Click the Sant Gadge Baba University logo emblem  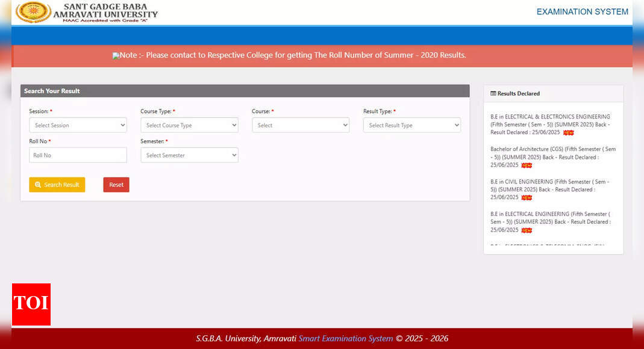[33, 12]
